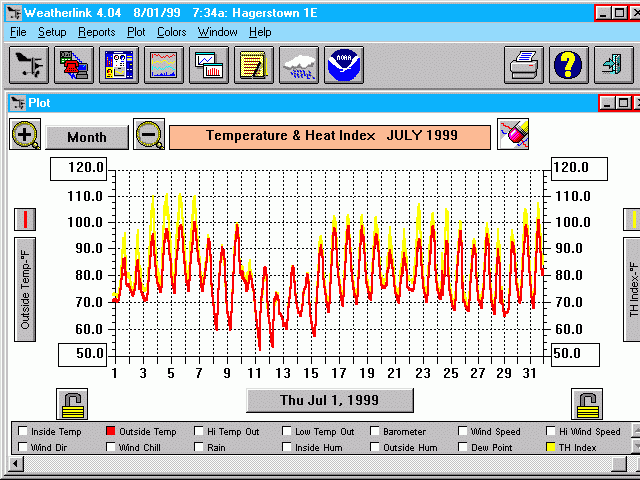
Task: Click the Thu Jul 1, 1999 date button
Action: point(330,400)
